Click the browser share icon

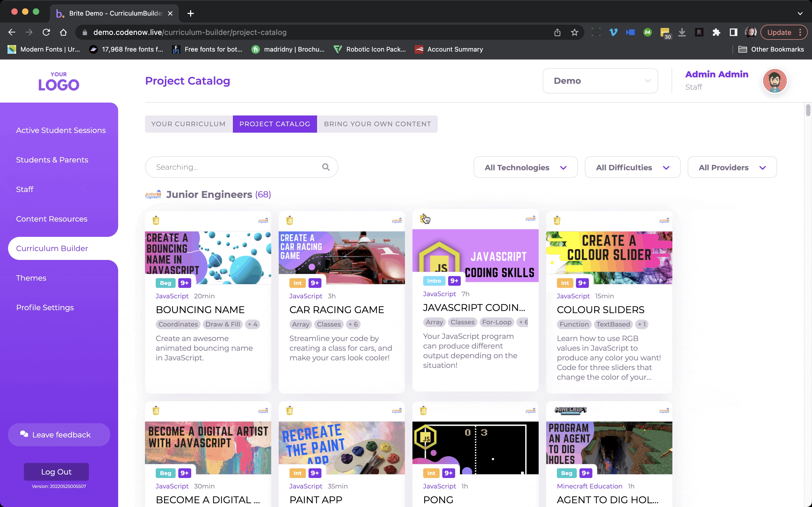(557, 32)
